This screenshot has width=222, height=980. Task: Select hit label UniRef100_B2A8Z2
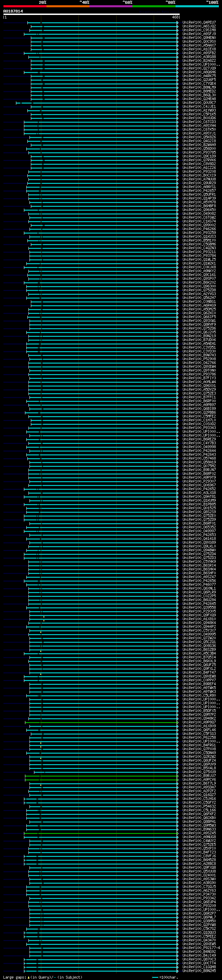click(x=199, y=60)
